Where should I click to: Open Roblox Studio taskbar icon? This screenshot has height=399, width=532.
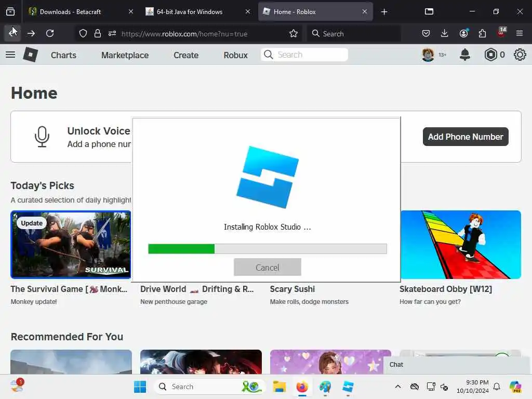click(348, 387)
